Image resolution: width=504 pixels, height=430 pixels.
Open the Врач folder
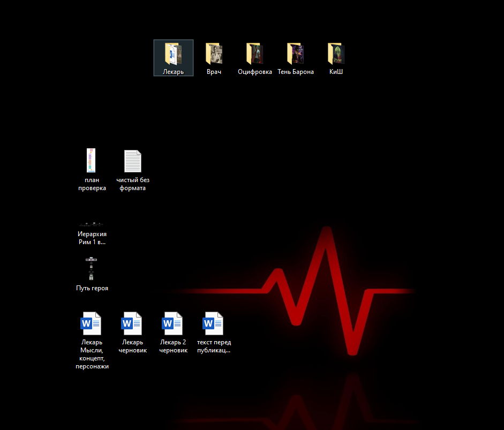pyautogui.click(x=214, y=54)
